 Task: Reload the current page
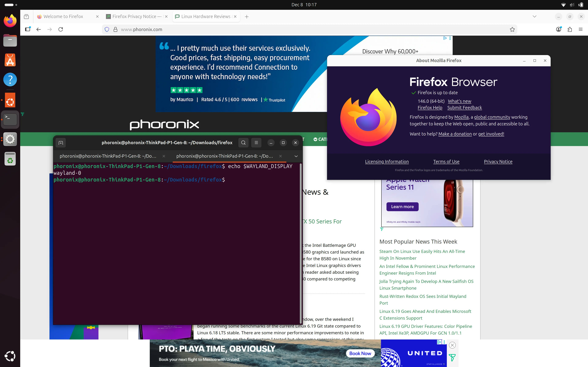[x=61, y=29]
